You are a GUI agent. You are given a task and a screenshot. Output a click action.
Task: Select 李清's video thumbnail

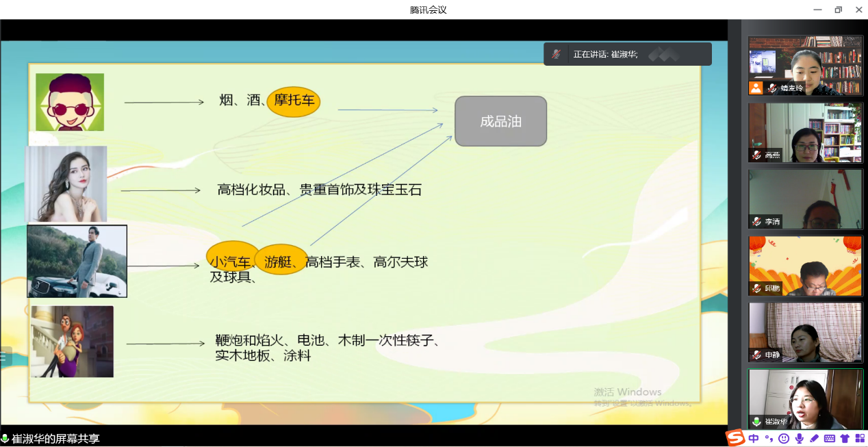[x=805, y=199]
